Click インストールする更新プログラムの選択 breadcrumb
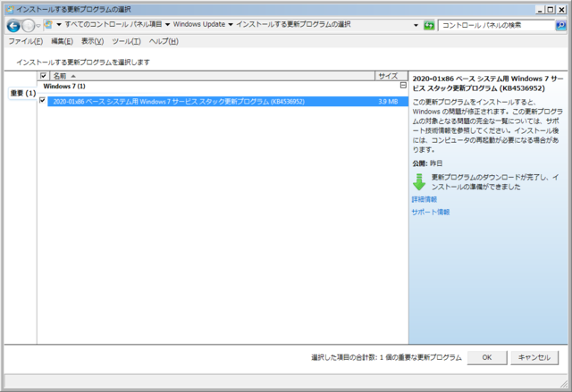This screenshot has width=572, height=392. point(293,24)
